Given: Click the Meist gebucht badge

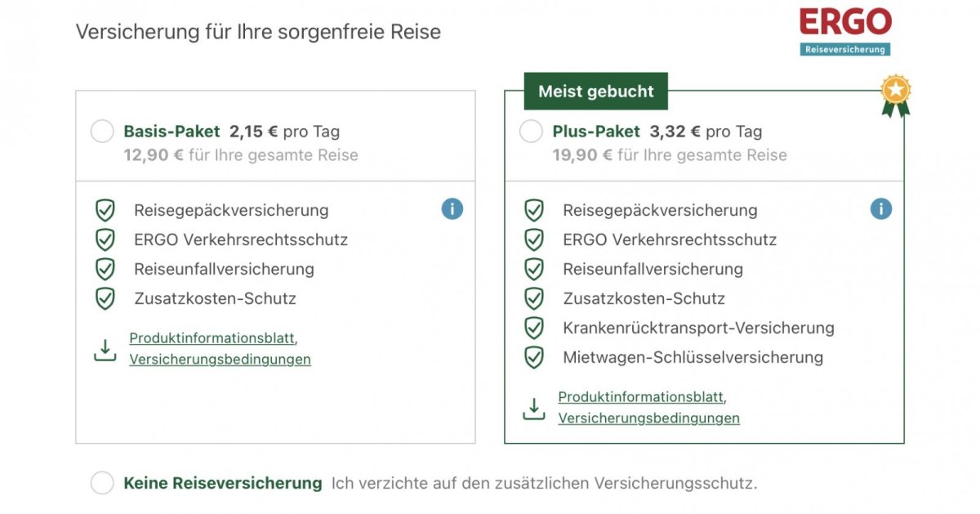Looking at the screenshot, I should (x=596, y=92).
